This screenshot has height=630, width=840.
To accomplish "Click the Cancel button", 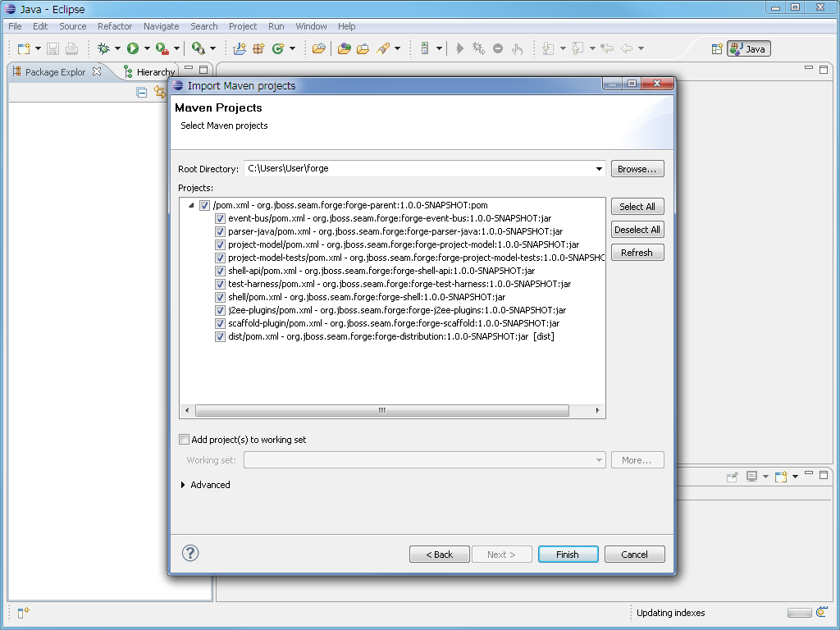I will click(634, 555).
